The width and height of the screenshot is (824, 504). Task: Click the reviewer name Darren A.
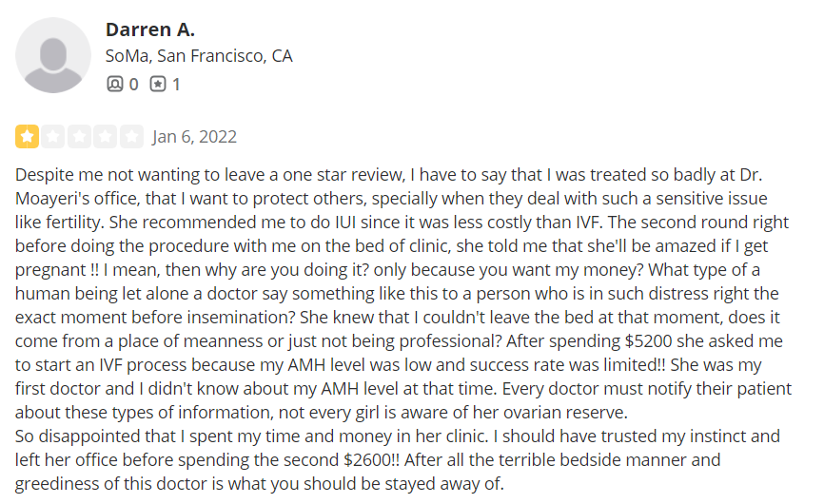tap(149, 29)
